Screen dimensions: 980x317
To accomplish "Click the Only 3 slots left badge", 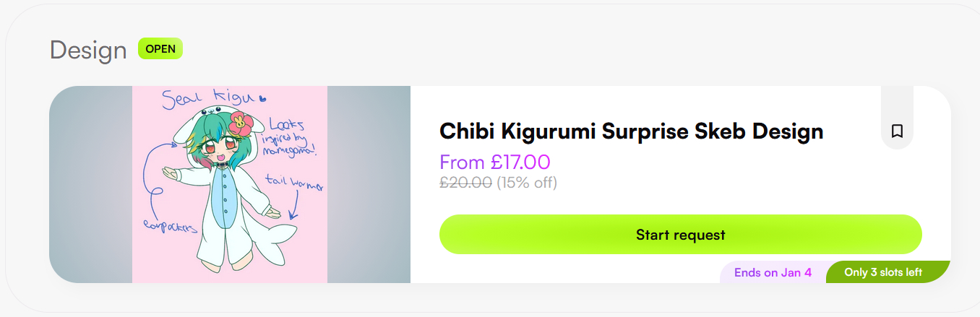I will (883, 272).
